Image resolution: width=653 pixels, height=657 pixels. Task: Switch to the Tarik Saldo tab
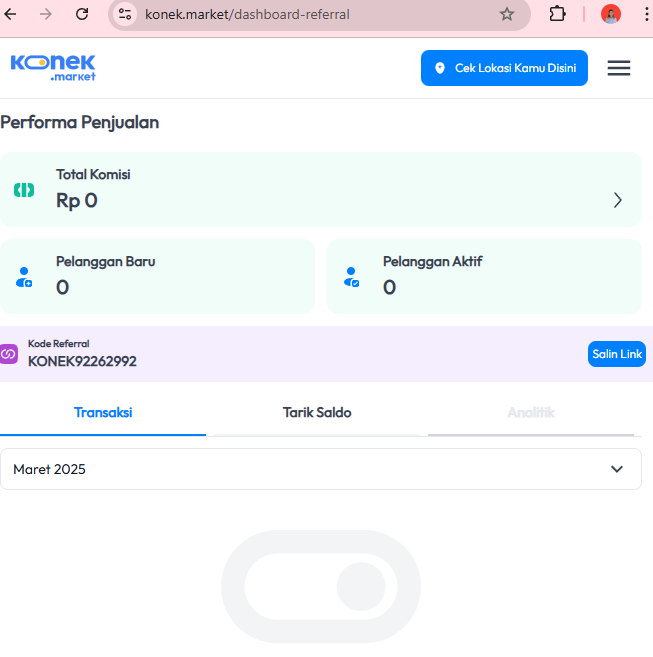pos(317,413)
